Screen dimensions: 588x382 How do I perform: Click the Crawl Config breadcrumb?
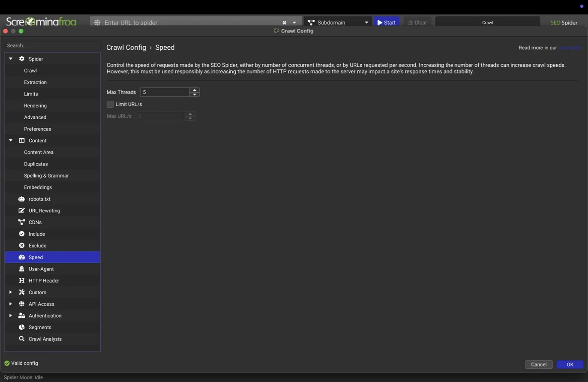tap(126, 47)
